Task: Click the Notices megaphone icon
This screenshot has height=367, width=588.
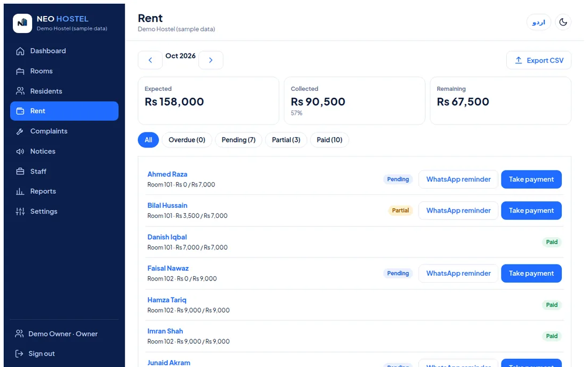Action: point(20,152)
